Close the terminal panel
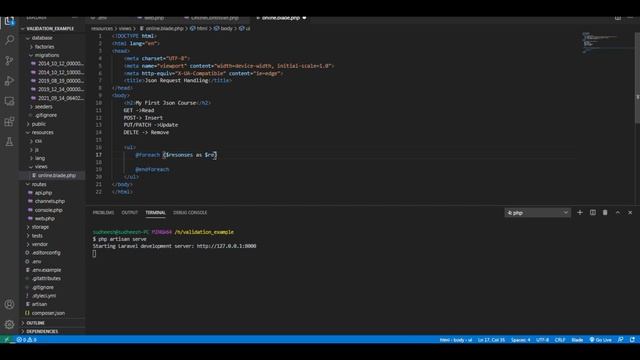The height and width of the screenshot is (360, 640). coord(630,213)
